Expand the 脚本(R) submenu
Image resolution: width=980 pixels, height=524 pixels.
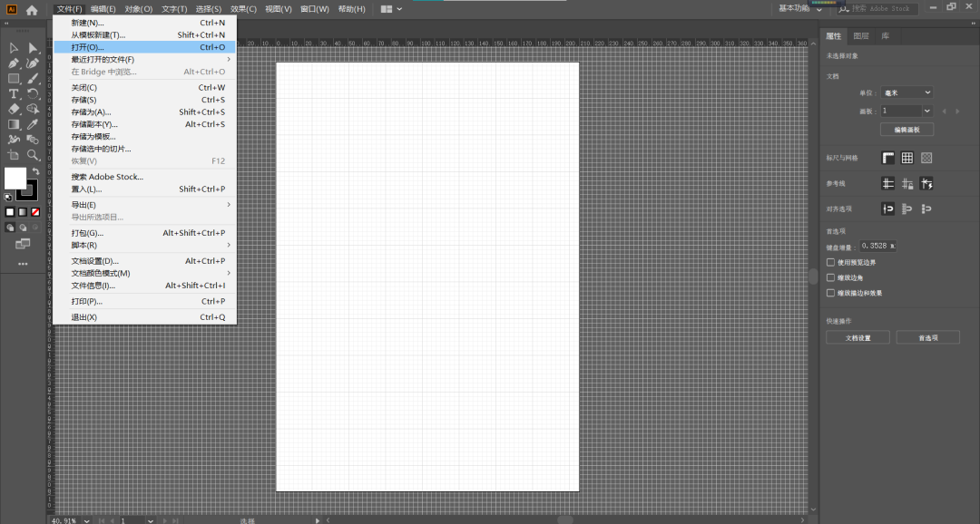pyautogui.click(x=145, y=246)
